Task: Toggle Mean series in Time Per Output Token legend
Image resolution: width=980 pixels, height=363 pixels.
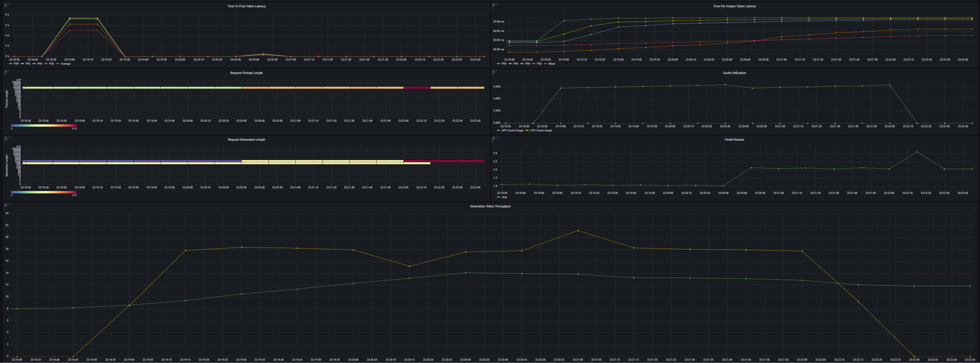Action: (x=552, y=64)
